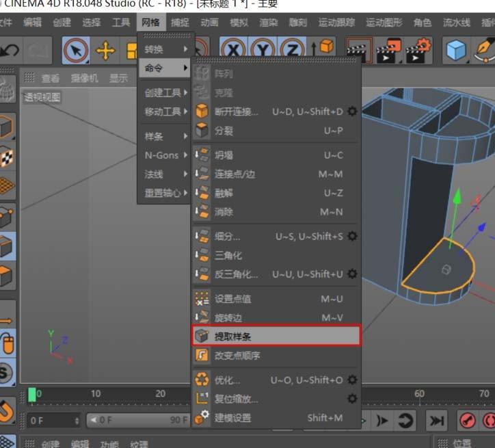Screen dimensions: 495x448
Task: Click the current frame field 0 F
Action: pos(53,421)
